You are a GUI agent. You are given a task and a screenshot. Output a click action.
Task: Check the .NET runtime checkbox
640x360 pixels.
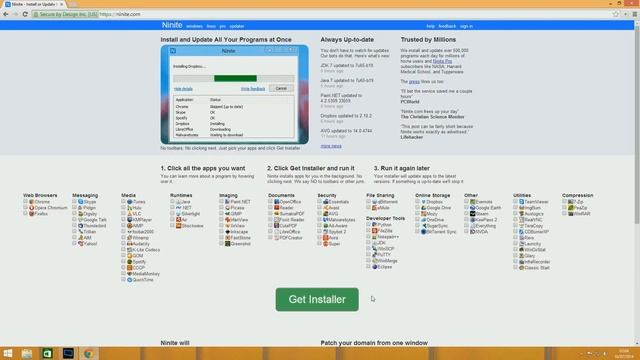pos(172,207)
